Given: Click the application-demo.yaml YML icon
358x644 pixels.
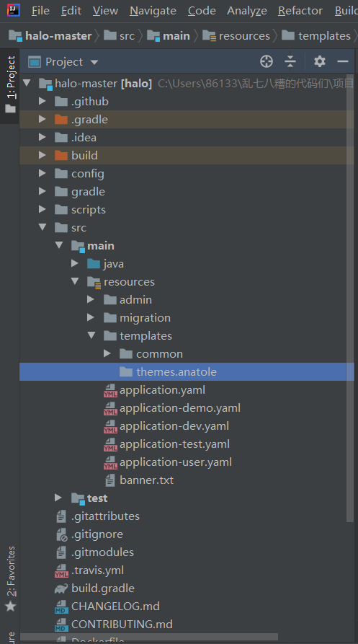Looking at the screenshot, I should click(x=110, y=409).
